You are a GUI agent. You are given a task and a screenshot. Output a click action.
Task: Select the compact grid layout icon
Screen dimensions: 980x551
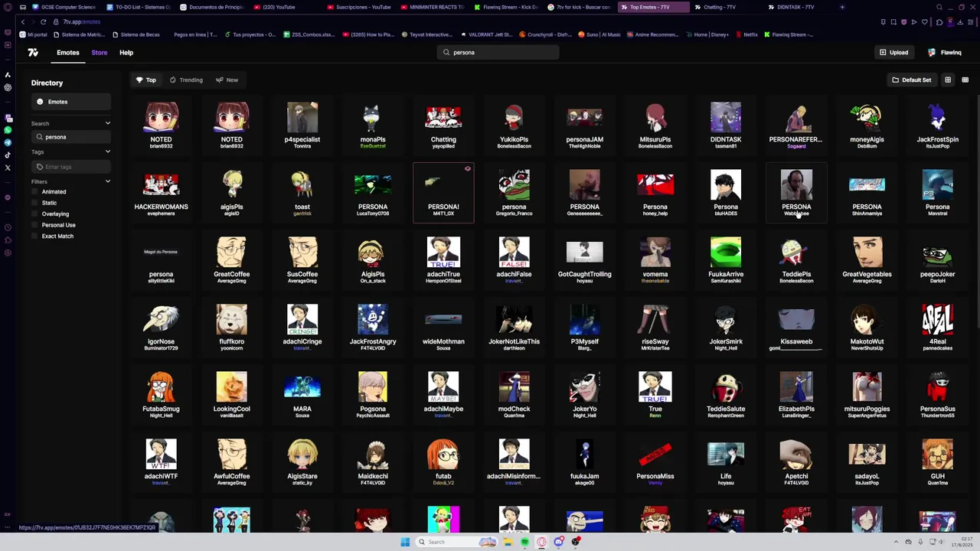coord(965,80)
